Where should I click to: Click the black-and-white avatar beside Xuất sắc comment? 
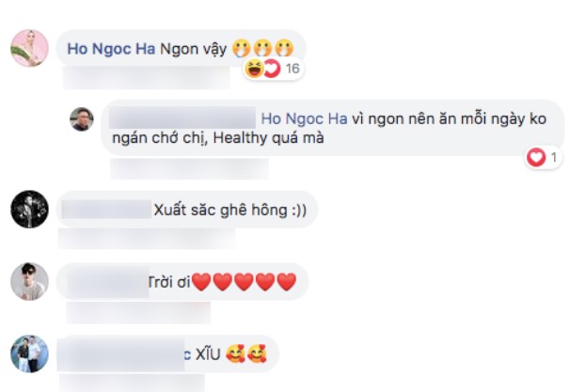click(x=29, y=210)
